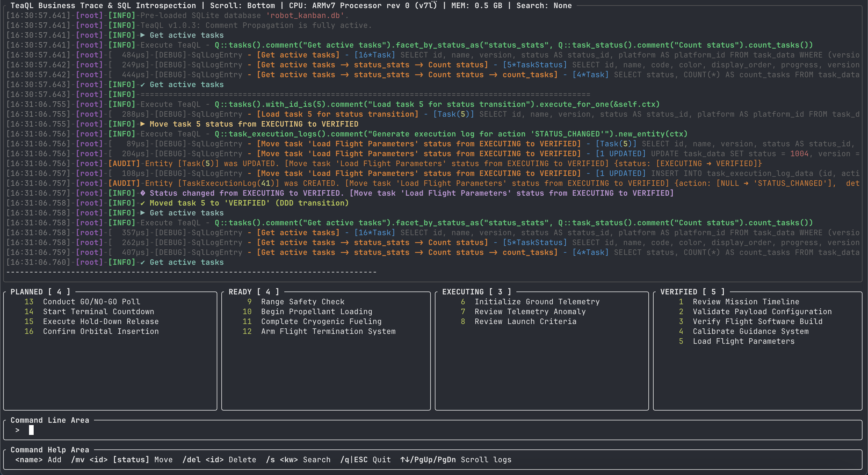This screenshot has width=868, height=475.
Task: Select task 8 Review Launch Criteria
Action: point(518,321)
